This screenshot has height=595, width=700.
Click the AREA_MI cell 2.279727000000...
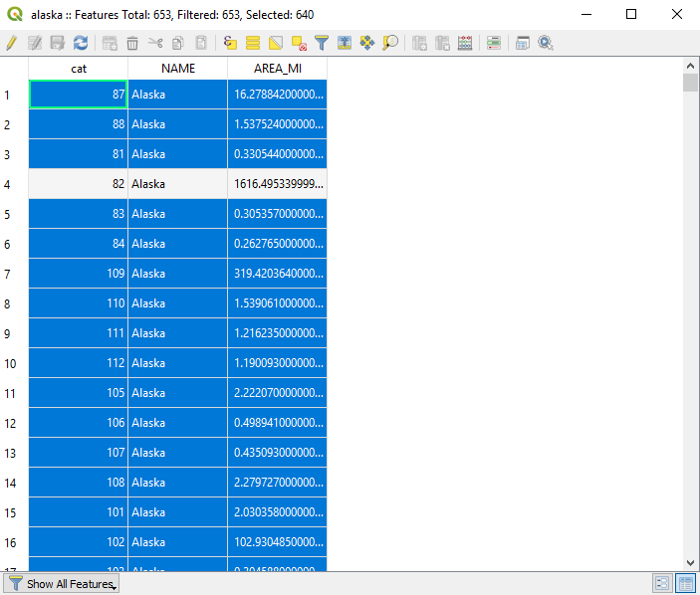[277, 483]
